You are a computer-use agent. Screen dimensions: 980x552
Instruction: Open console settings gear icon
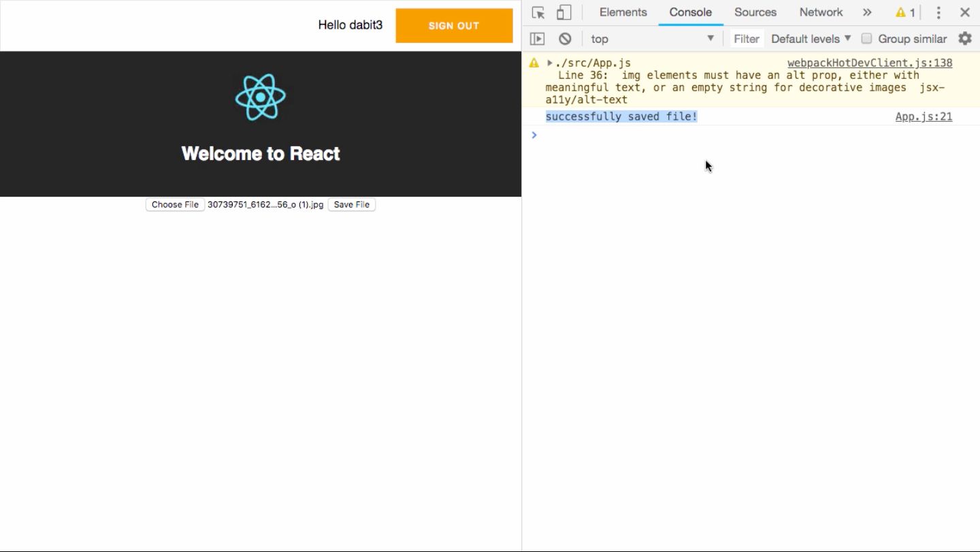coord(965,39)
